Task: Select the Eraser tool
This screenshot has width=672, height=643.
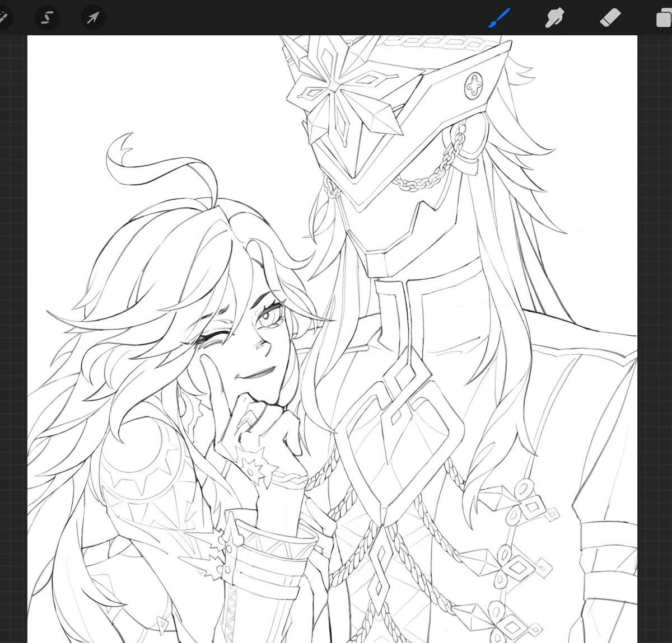Action: pyautogui.click(x=610, y=18)
